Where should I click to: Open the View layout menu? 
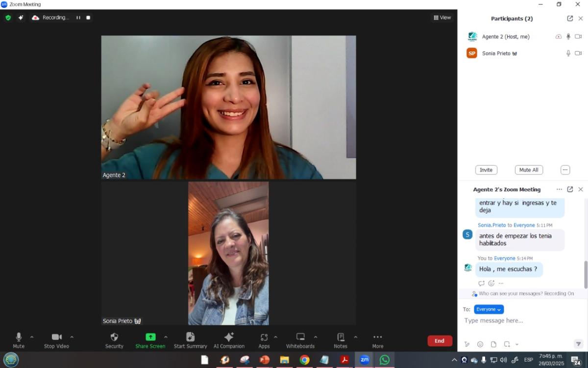tap(442, 18)
